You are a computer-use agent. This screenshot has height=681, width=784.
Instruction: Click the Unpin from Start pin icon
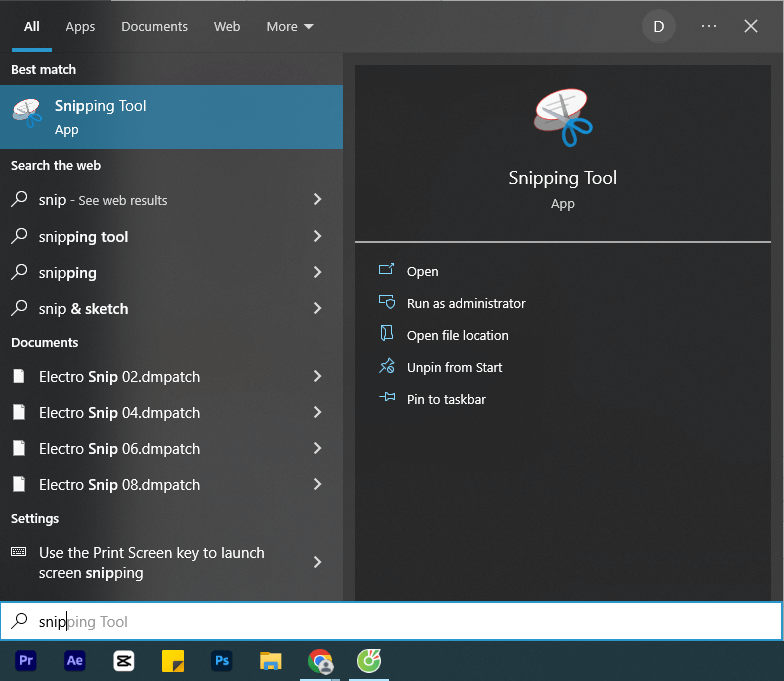[386, 366]
